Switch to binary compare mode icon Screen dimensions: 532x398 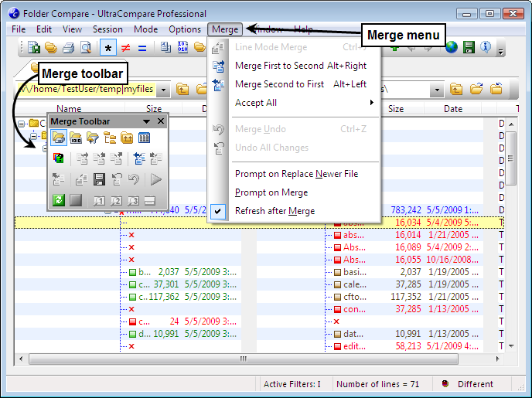[x=182, y=47]
